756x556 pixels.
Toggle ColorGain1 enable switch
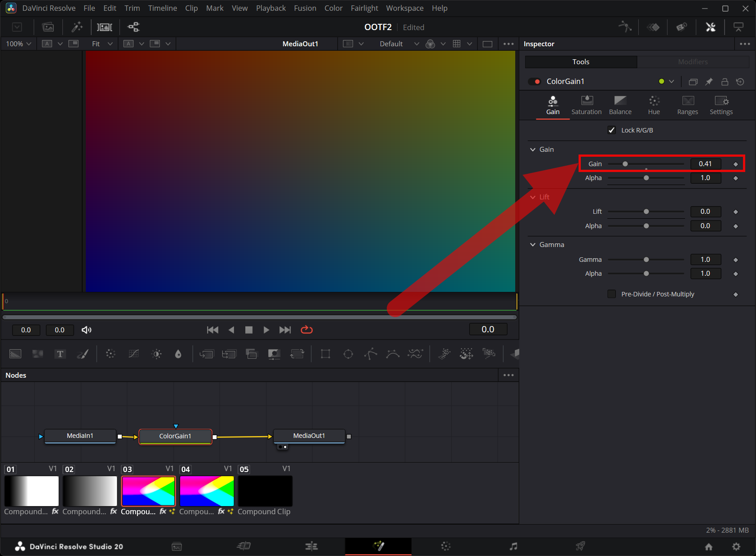[535, 82]
